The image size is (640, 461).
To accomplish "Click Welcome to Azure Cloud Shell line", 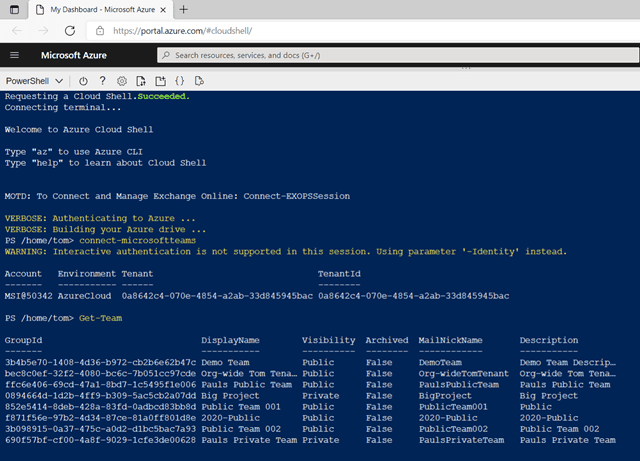I will (x=79, y=129).
